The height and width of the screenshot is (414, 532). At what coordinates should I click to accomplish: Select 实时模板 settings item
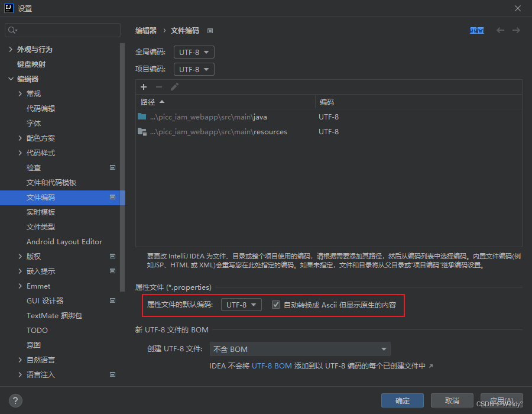click(41, 212)
